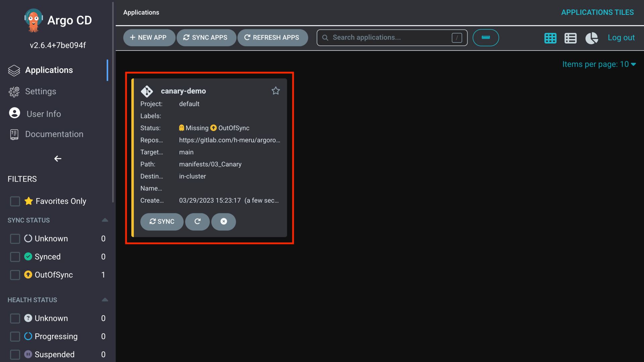Collapse the SYNC STATUS filter section

tap(105, 220)
